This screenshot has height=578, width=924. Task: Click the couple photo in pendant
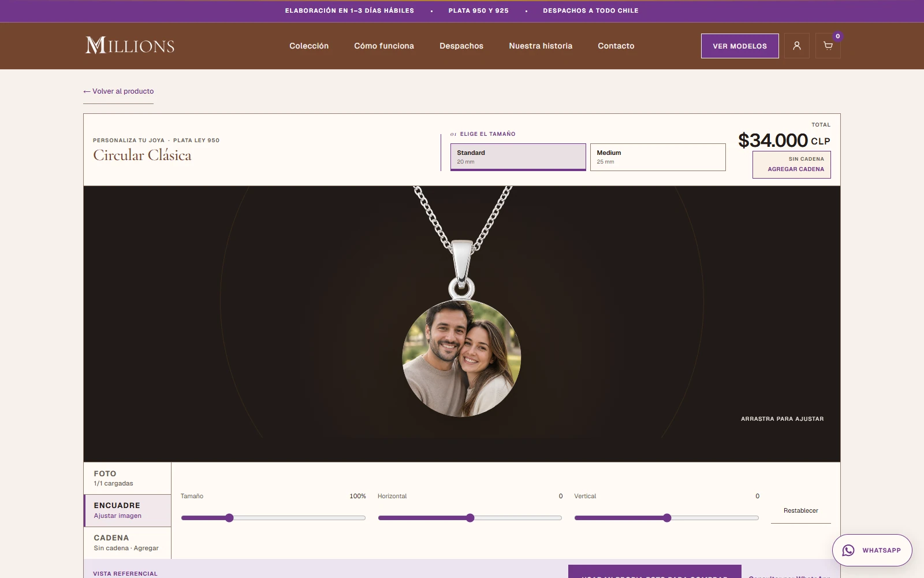(x=461, y=358)
